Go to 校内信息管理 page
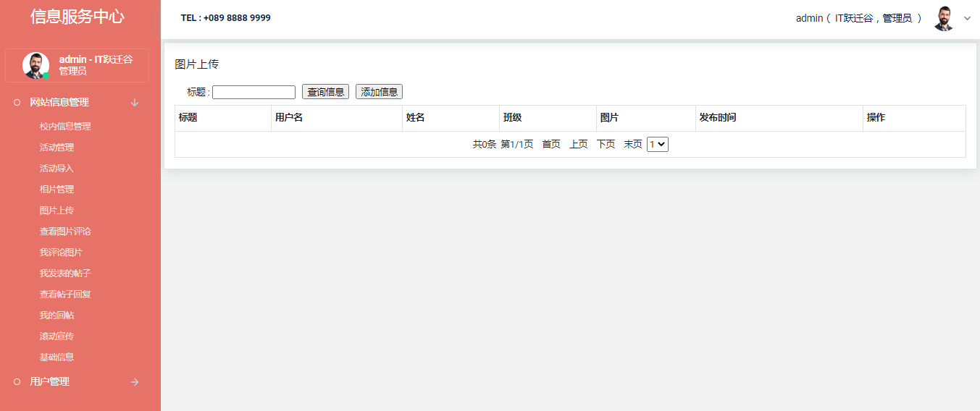Image resolution: width=980 pixels, height=411 pixels. click(65, 126)
